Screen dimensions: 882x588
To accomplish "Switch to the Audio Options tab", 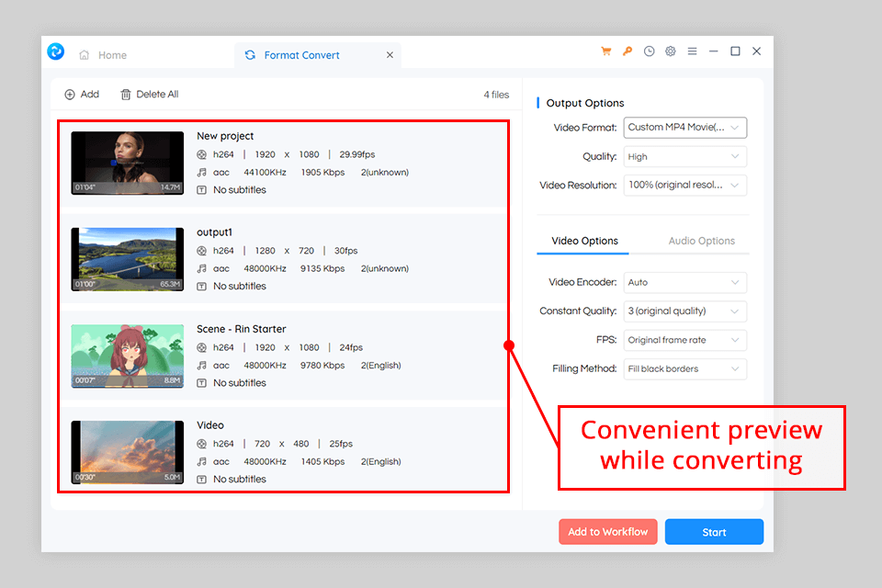I will click(701, 241).
